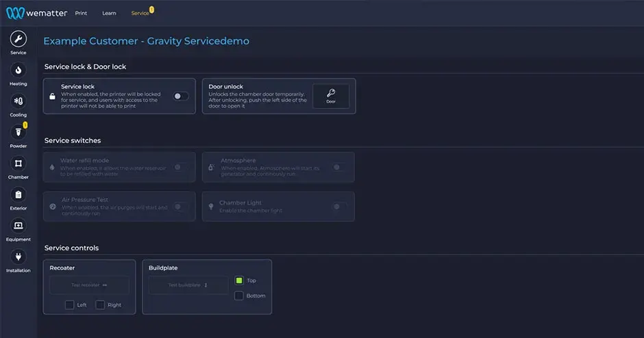Check the Bottom buildplate checkbox
644x338 pixels.
(x=239, y=296)
